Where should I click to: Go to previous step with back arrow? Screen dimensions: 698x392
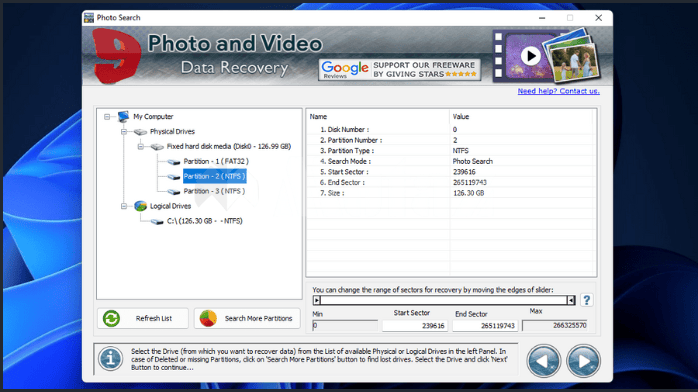point(544,361)
